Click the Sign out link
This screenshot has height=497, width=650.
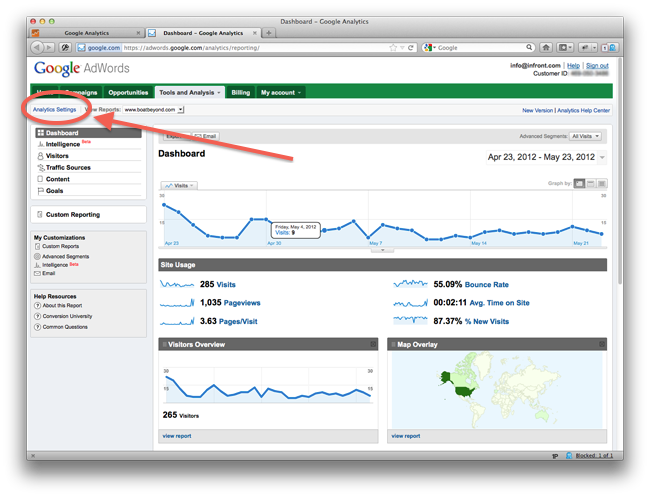(x=597, y=65)
